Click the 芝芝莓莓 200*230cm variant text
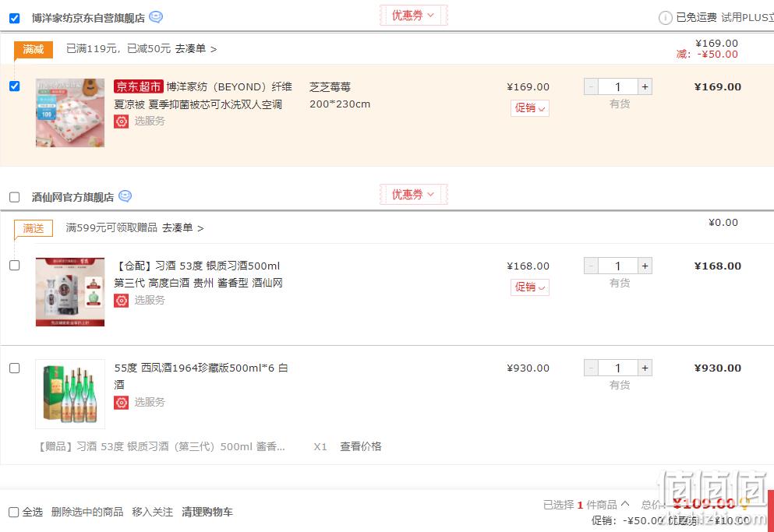 click(x=340, y=96)
